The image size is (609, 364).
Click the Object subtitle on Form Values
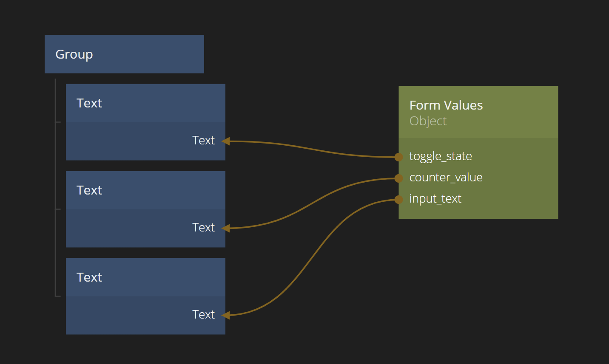click(428, 121)
